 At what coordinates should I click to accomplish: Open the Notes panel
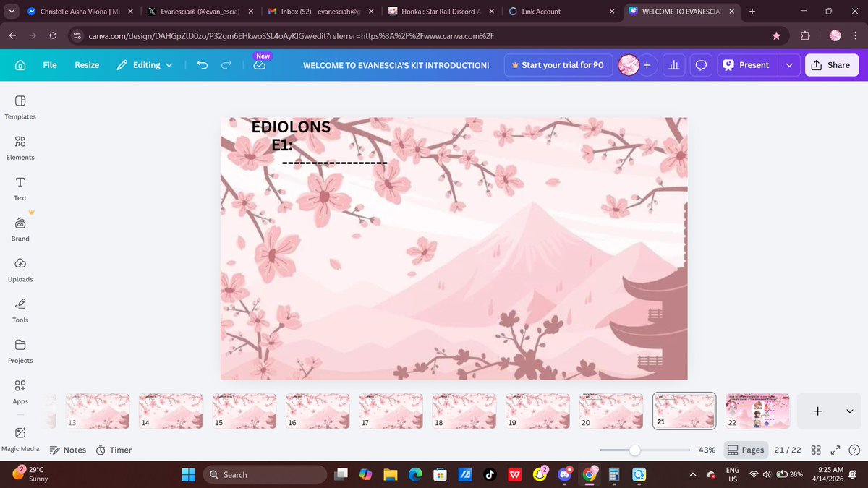coord(67,450)
